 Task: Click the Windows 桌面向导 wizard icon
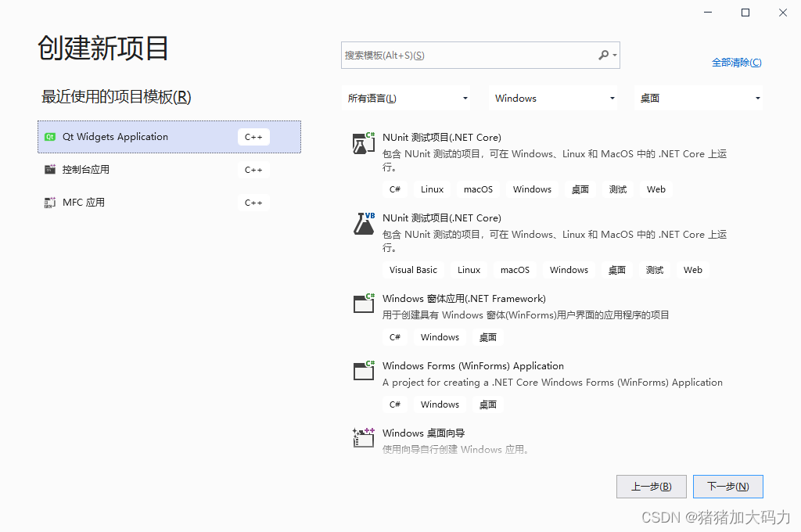(364, 438)
